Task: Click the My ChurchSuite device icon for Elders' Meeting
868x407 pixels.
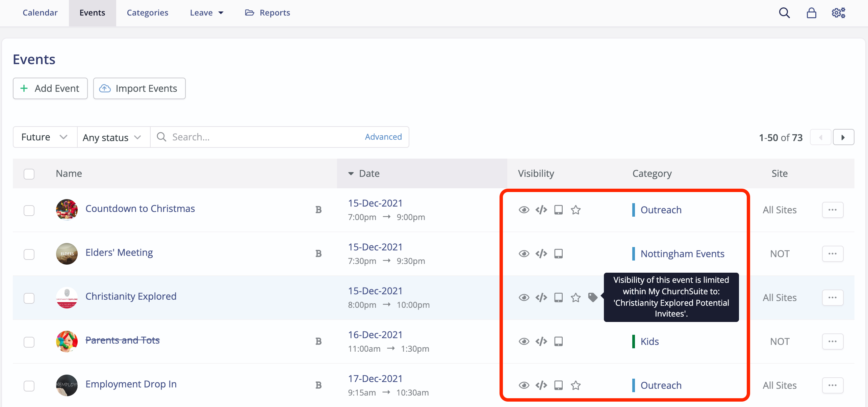Action: click(558, 253)
